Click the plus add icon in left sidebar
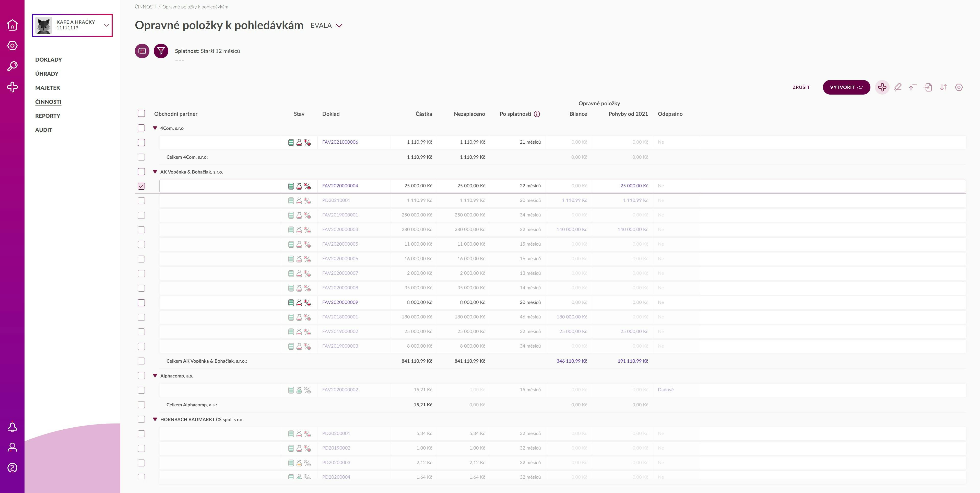Image resolution: width=980 pixels, height=493 pixels. pos(12,87)
